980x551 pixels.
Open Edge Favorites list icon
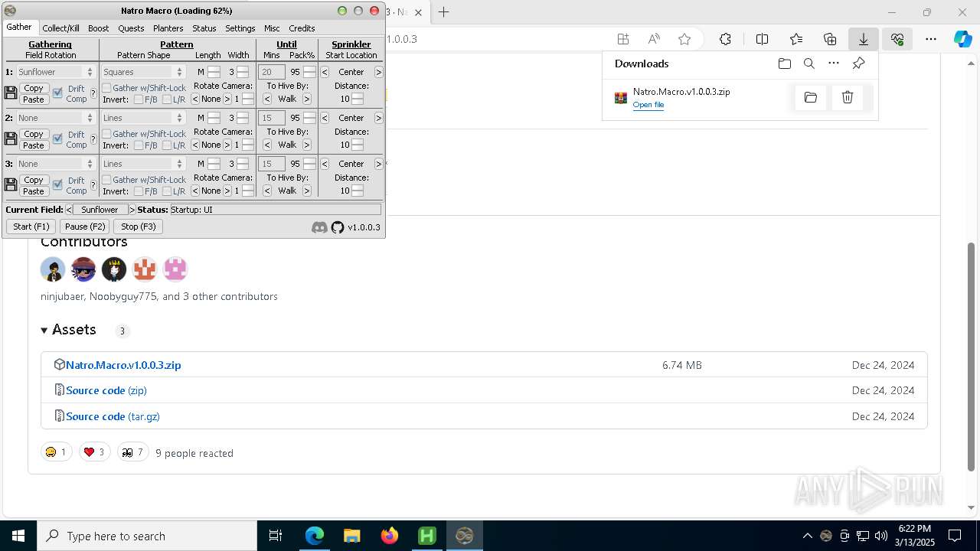[x=796, y=39]
